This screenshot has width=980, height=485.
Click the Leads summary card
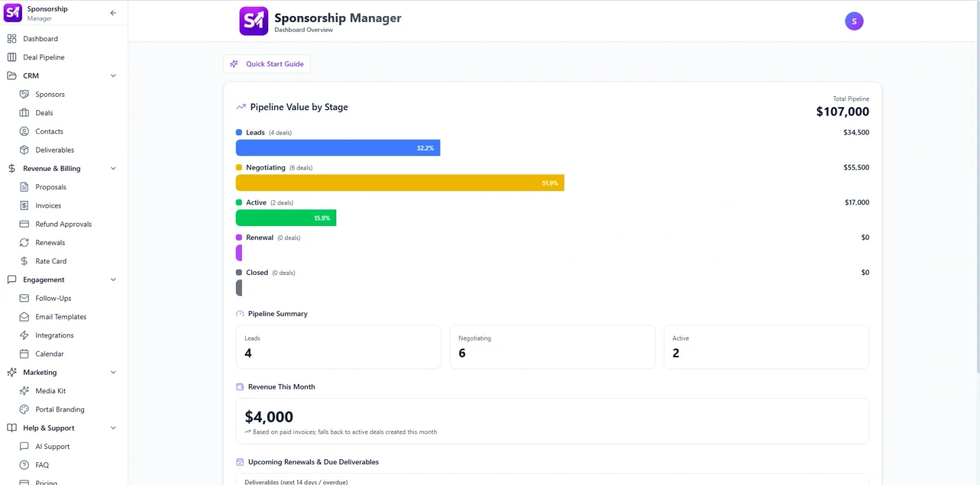(x=338, y=347)
